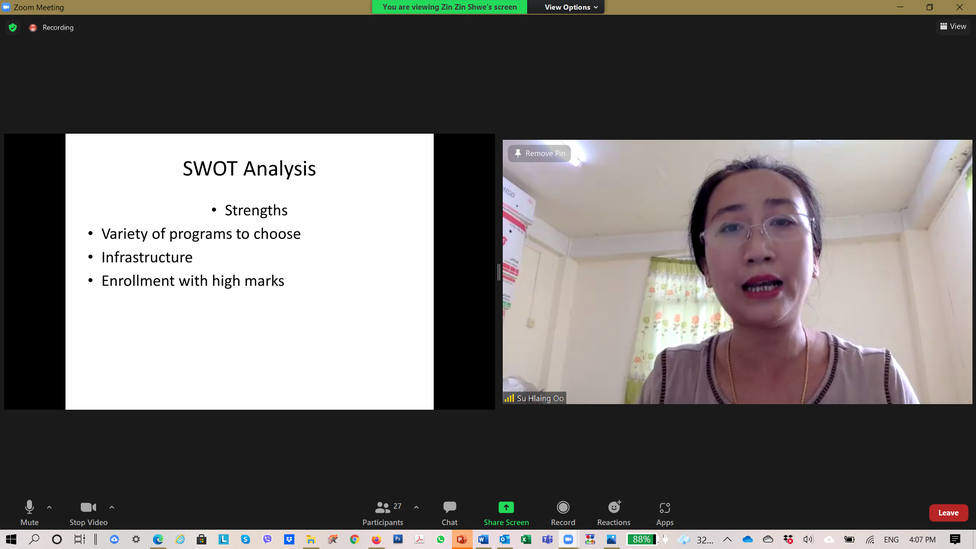Screen dimensions: 976x549
Task: Open the clock showing 4:07 PM
Action: (922, 540)
